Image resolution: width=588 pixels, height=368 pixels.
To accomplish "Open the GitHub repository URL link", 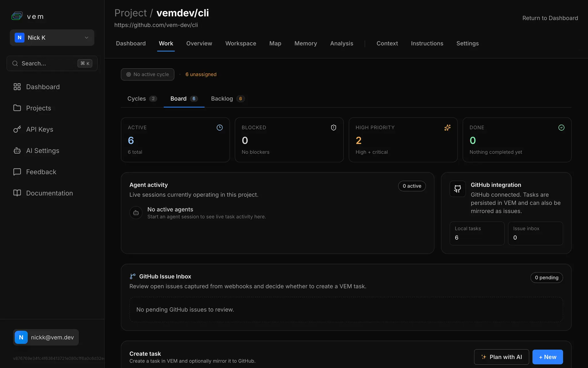I will [156, 25].
